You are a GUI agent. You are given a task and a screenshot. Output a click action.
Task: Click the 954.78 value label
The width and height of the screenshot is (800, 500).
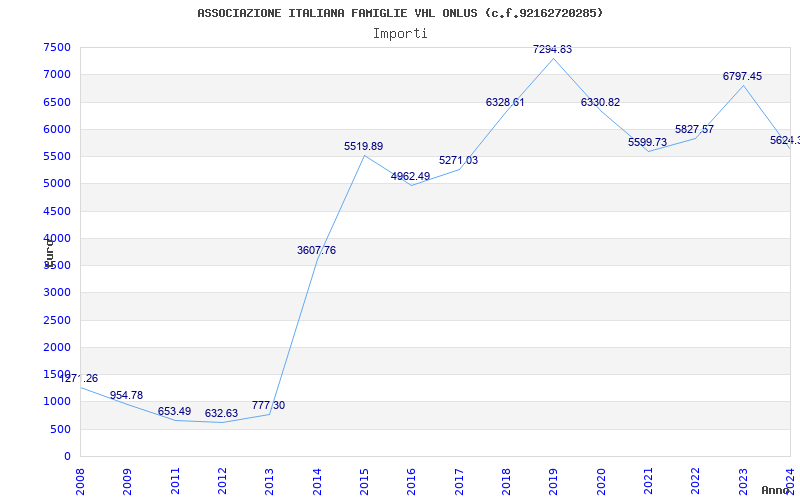tap(127, 395)
